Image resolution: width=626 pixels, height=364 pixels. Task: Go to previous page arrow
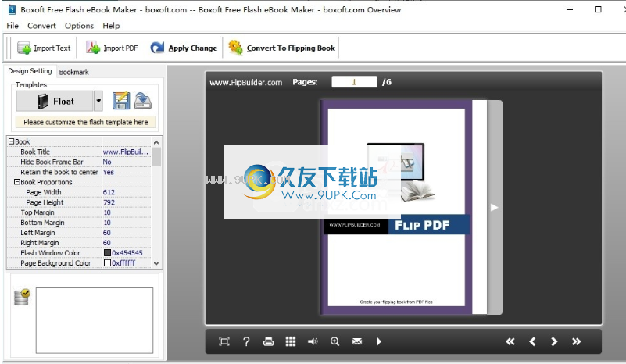click(x=532, y=341)
